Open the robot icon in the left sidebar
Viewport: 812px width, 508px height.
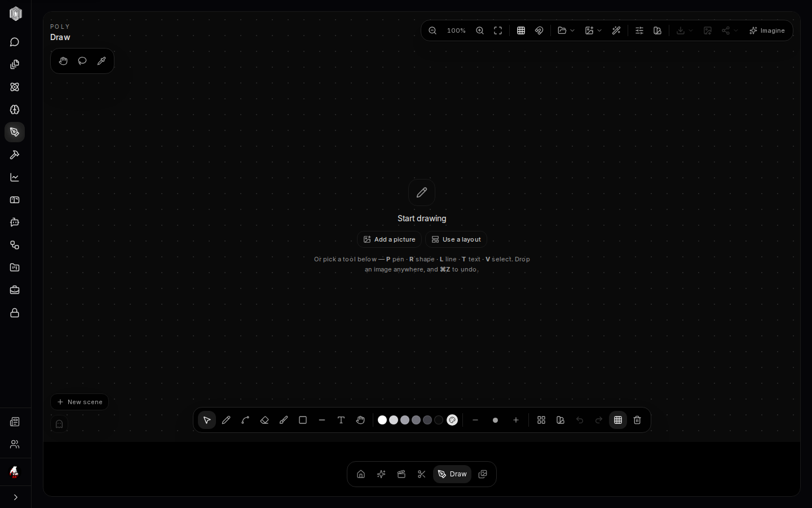coord(15,223)
